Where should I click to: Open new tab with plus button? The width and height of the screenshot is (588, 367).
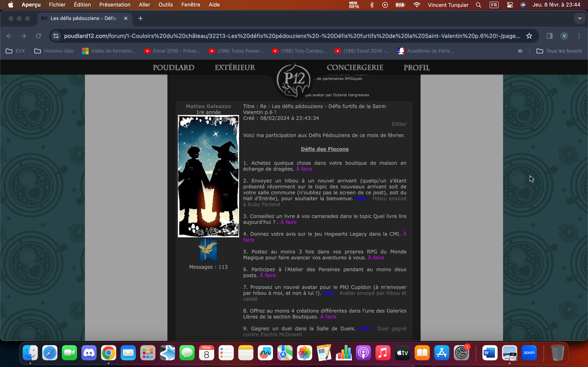pyautogui.click(x=140, y=18)
